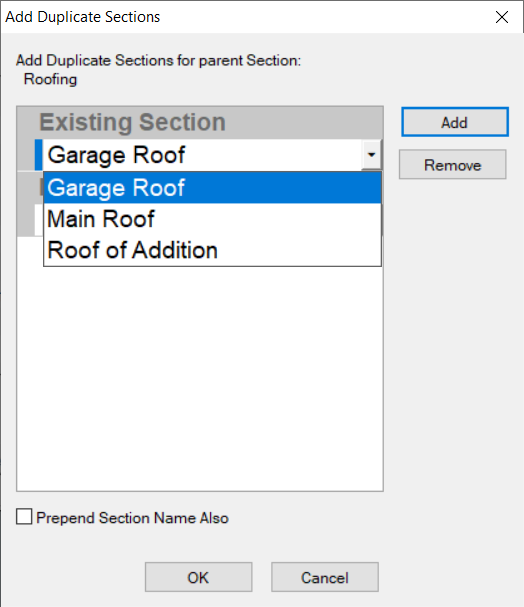Select Main Roof from the dropdown list

212,219
